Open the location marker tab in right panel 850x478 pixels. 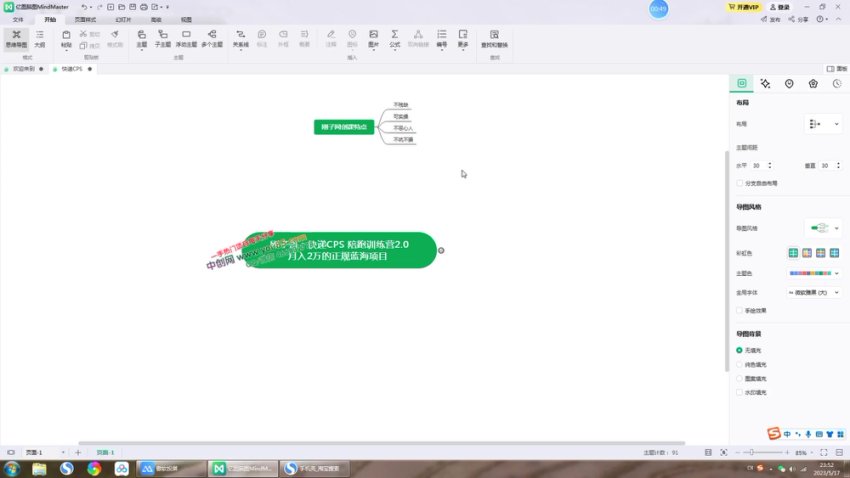coord(789,83)
